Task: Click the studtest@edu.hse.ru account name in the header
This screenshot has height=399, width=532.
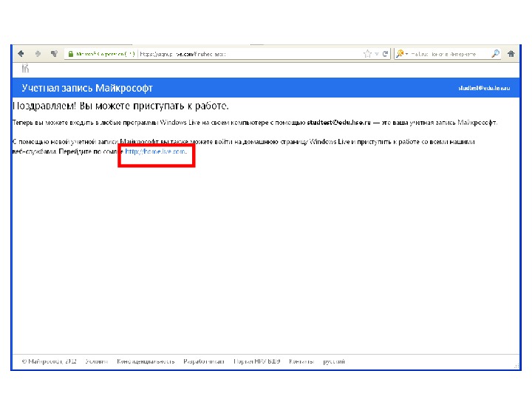Action: point(484,88)
